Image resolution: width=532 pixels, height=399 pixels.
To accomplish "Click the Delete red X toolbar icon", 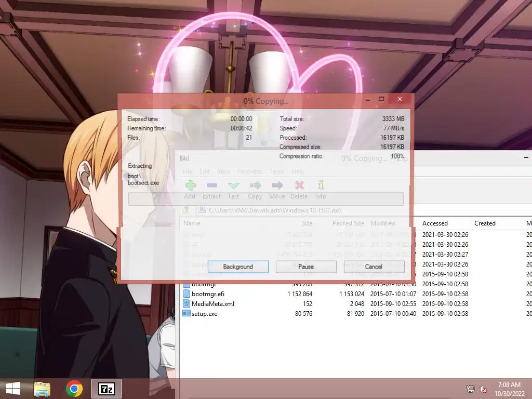I will pos(299,185).
